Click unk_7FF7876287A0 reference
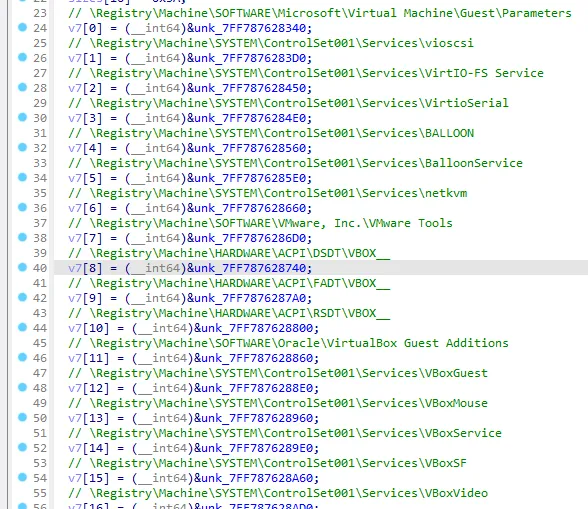 tap(250, 298)
